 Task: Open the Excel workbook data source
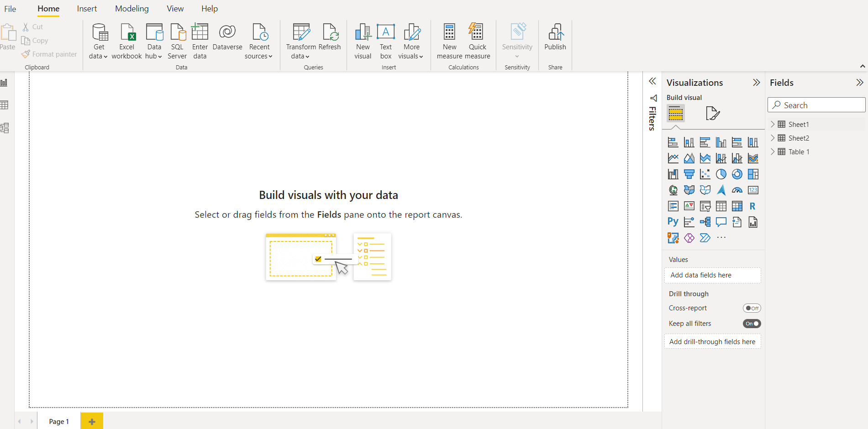(126, 41)
